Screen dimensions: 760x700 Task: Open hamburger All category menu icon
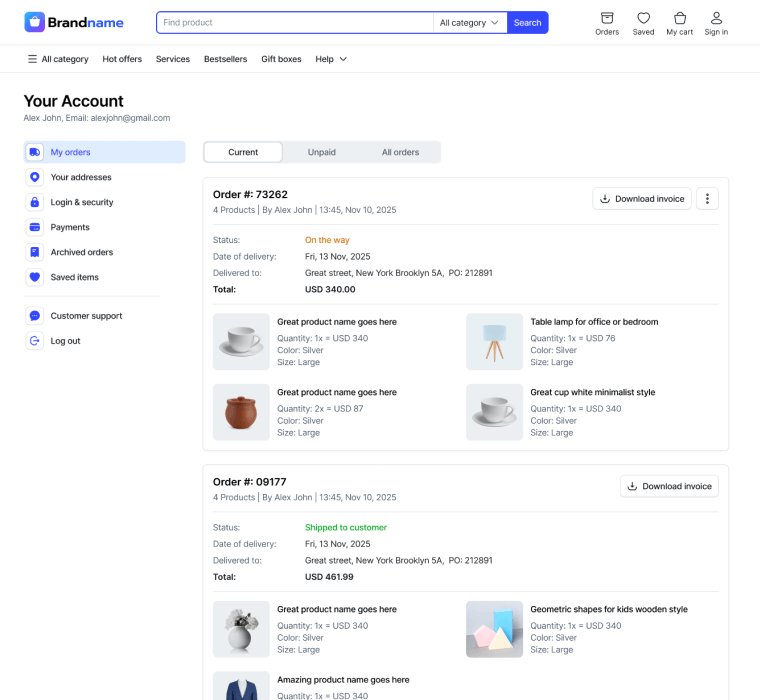[x=32, y=59]
